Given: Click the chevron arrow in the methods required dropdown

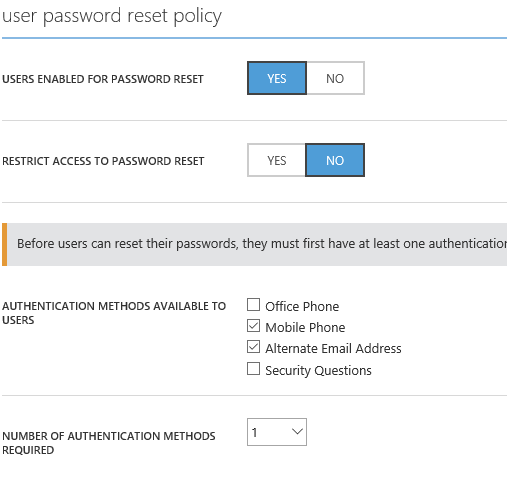Looking at the screenshot, I should (297, 432).
